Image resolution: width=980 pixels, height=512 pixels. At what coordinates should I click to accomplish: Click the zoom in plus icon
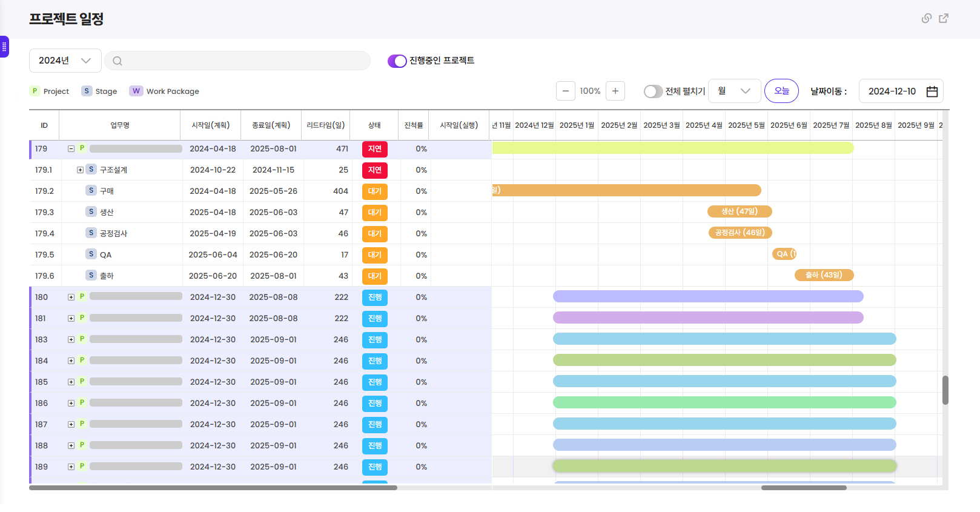point(615,91)
